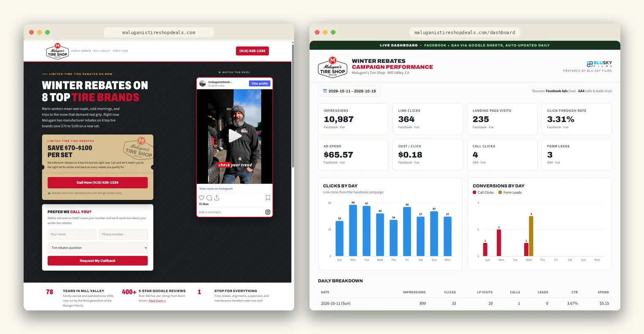Viewport: 644px width, 334px height.
Task: Click the date range 2026-10-11 – 2026-10-19
Action: tap(349, 91)
